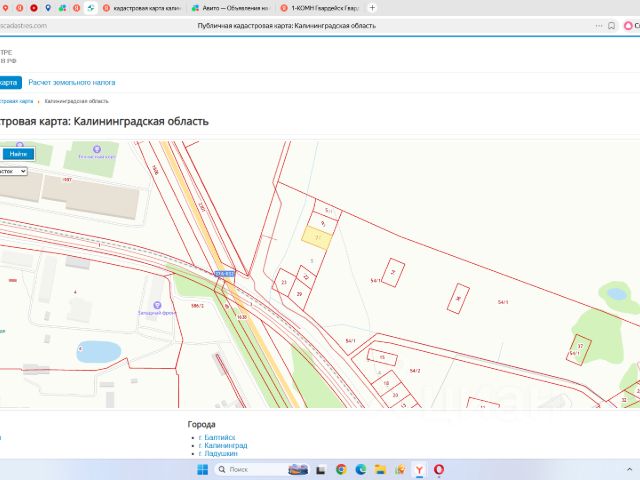Select the active pinned teal pinwheel tab
Screen dimensions: 640x480
(x=91, y=8)
